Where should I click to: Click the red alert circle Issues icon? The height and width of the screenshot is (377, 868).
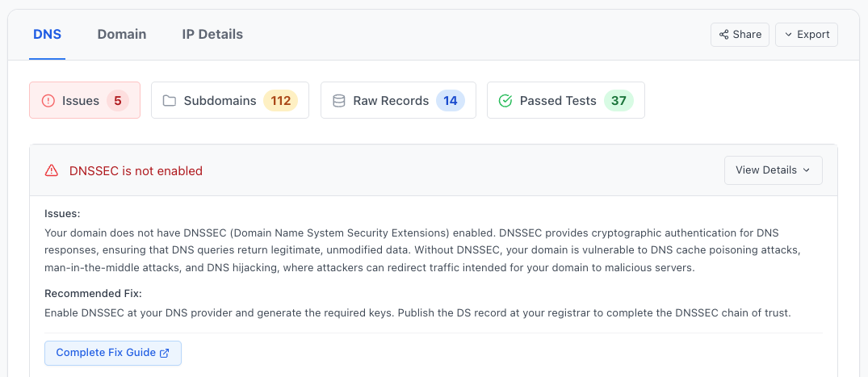point(48,101)
